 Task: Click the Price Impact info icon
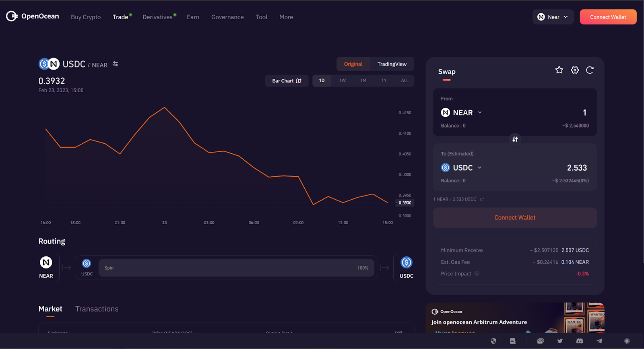pos(477,274)
